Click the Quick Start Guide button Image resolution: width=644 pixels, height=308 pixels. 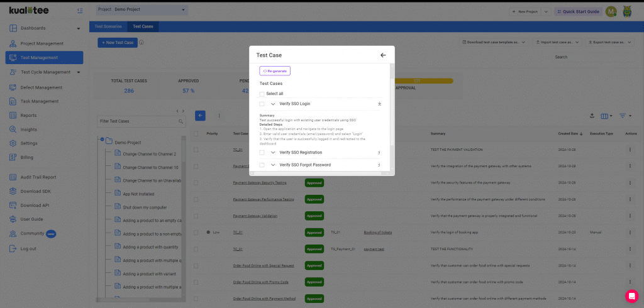pyautogui.click(x=577, y=11)
